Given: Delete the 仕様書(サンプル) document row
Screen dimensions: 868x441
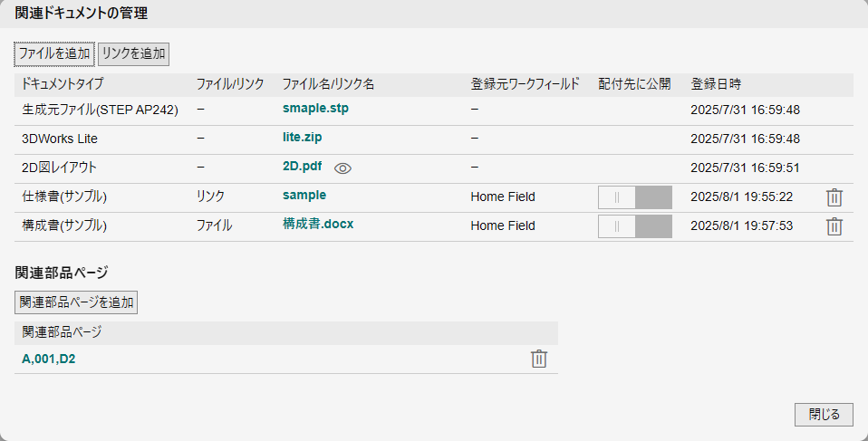Looking at the screenshot, I should click(834, 197).
